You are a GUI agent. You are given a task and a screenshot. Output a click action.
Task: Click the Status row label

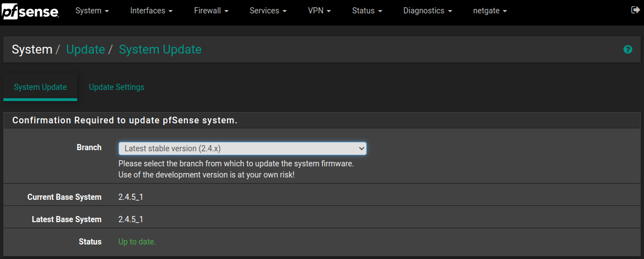tap(90, 242)
